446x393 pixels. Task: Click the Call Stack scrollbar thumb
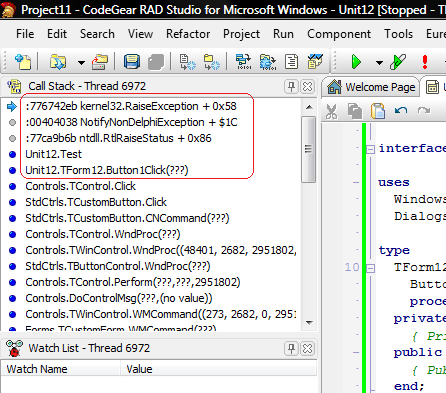308,149
